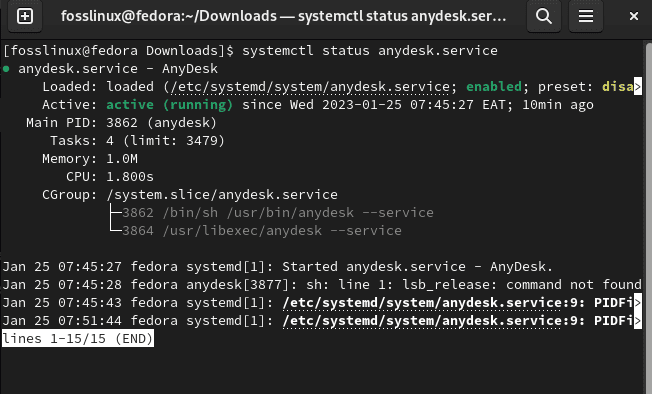Open the terminal search tool
Screen dimensions: 652x394
[543, 16]
